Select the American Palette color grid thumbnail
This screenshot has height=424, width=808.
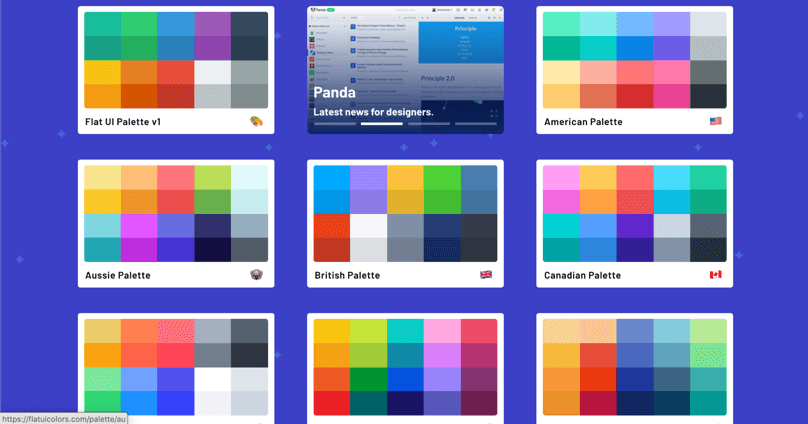pyautogui.click(x=635, y=60)
